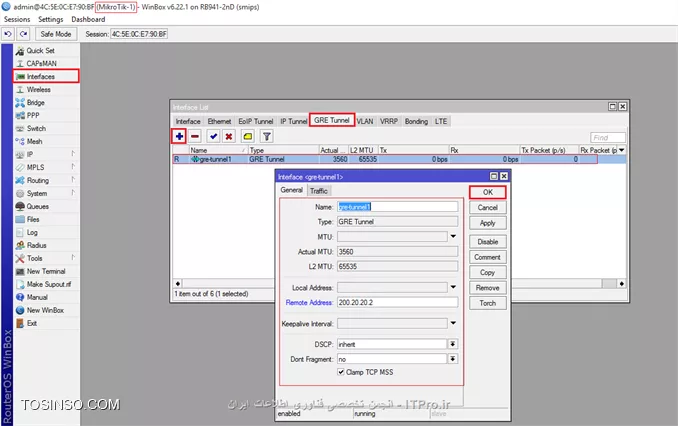Click the undo arrow in the toolbar

pyautogui.click(x=8, y=34)
